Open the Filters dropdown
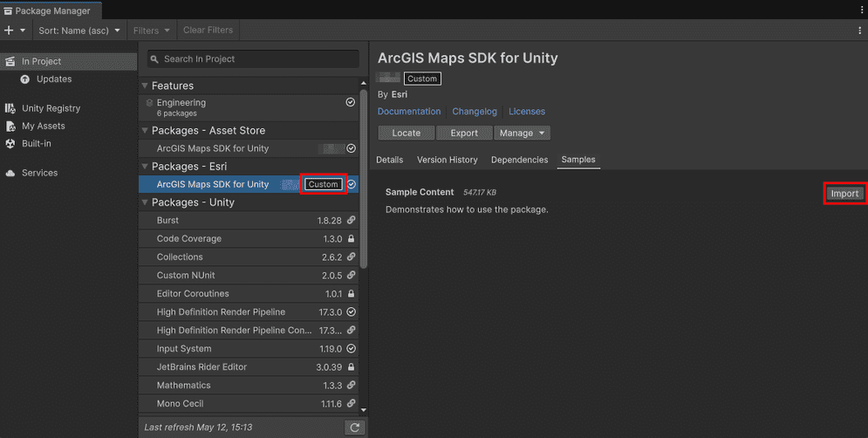This screenshot has height=438, width=868. coord(152,31)
